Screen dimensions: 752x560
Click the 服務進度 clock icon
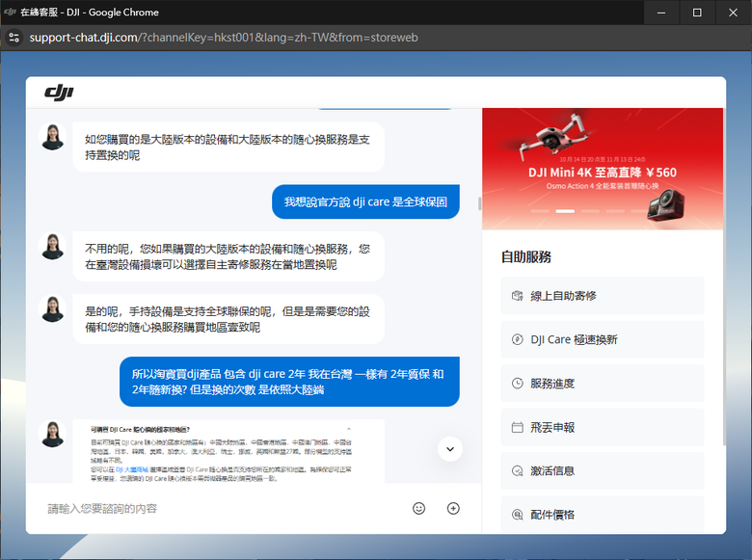[517, 383]
